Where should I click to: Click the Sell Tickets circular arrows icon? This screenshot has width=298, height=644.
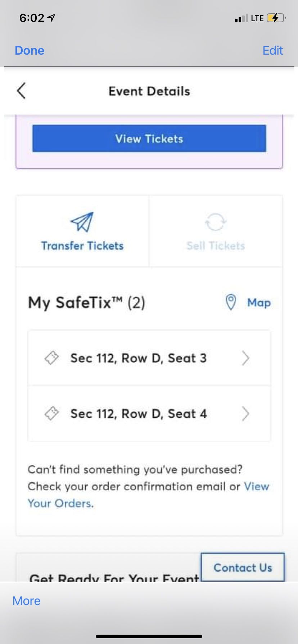coord(215,222)
